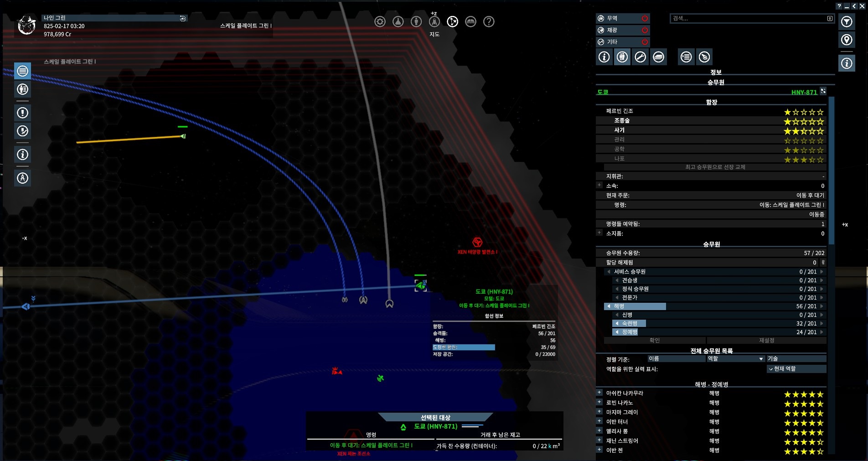Screen dimensions: 868x461
Task: Expand the 소지품 row
Action: tap(599, 233)
